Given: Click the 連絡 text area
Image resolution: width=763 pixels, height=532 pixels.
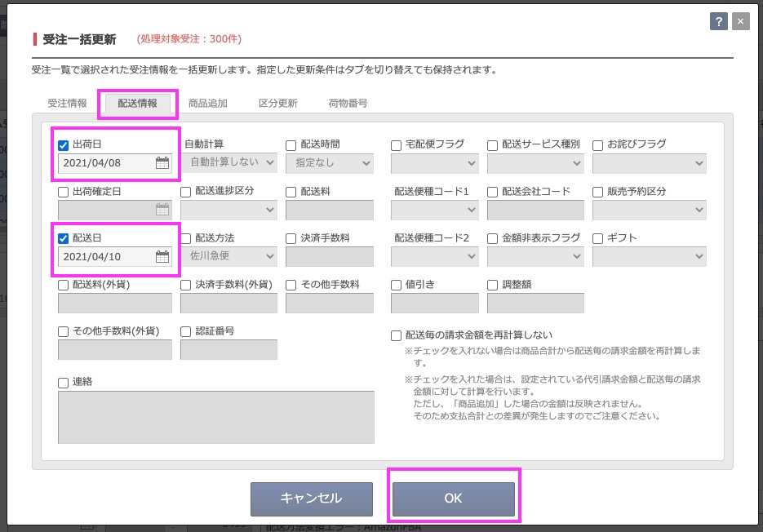Looking at the screenshot, I should coord(216,417).
